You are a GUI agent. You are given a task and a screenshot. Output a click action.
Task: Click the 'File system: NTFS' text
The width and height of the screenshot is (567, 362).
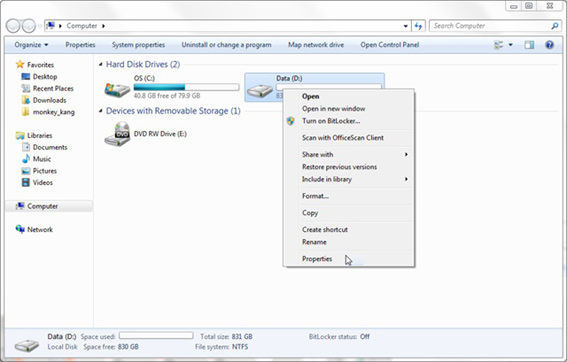click(222, 347)
